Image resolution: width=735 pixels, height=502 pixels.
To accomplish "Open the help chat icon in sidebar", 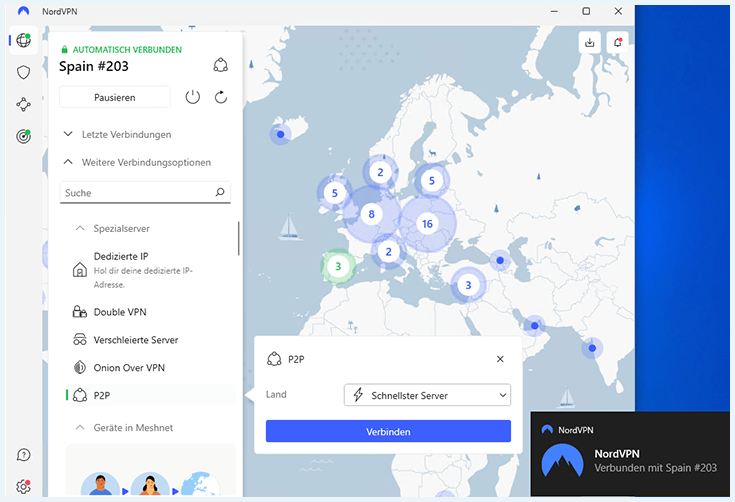I will 23,455.
